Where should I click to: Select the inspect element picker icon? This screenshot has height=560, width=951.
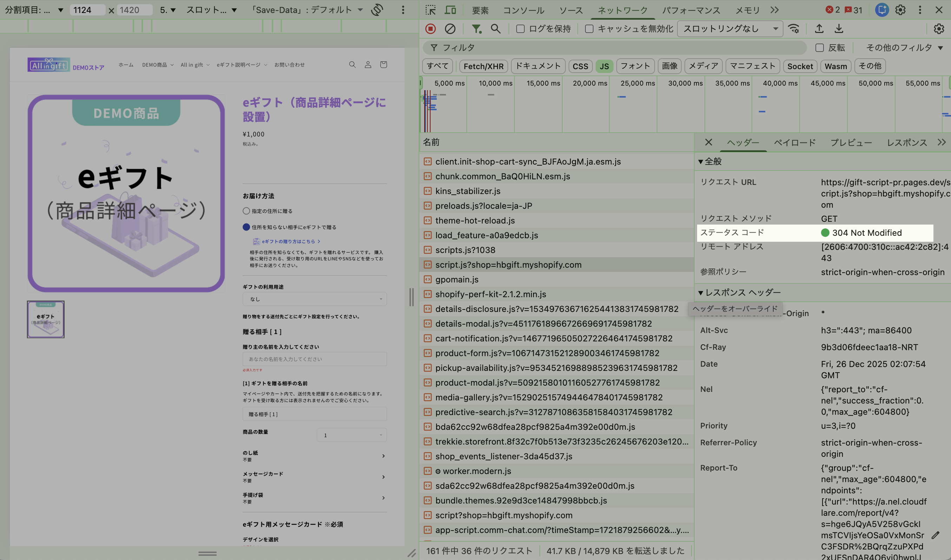(430, 10)
